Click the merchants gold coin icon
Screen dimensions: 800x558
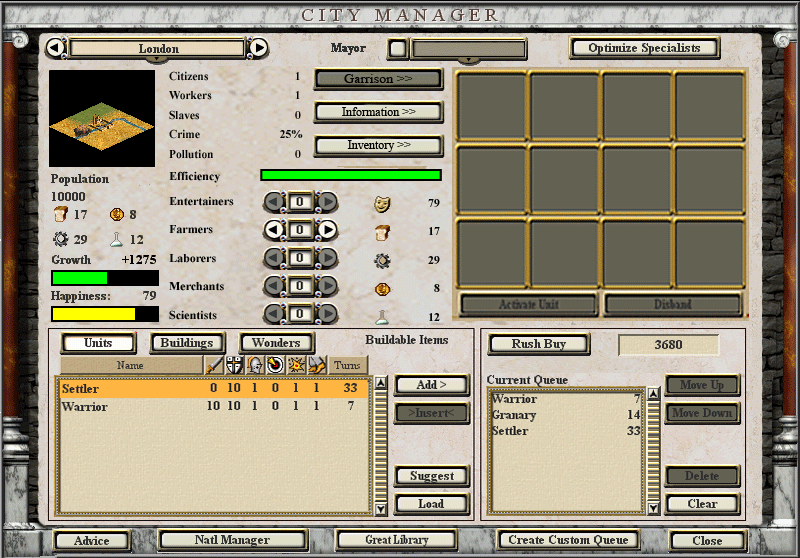click(x=382, y=289)
